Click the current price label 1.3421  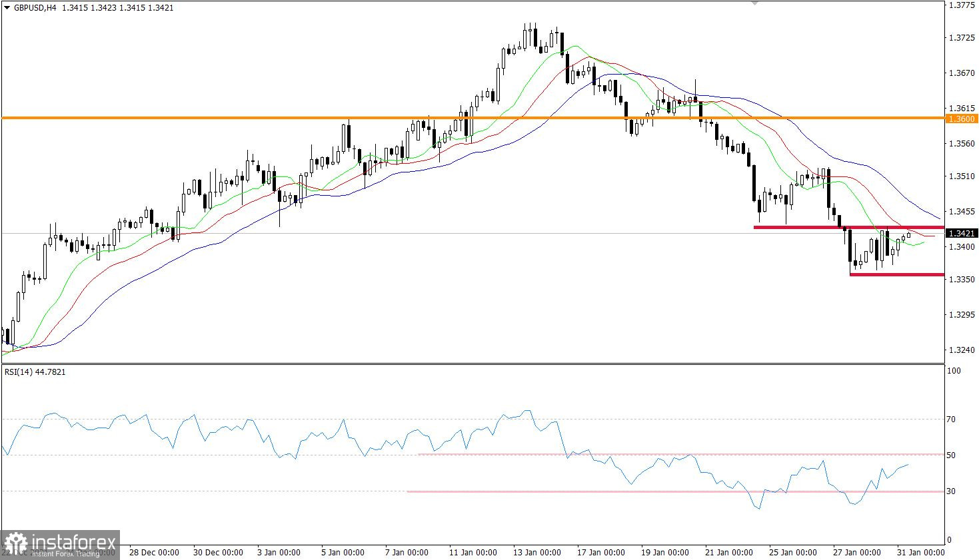click(962, 233)
